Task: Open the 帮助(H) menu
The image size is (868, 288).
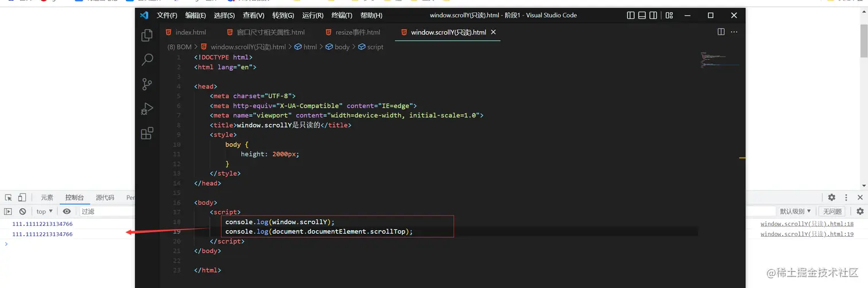Action: [371, 16]
